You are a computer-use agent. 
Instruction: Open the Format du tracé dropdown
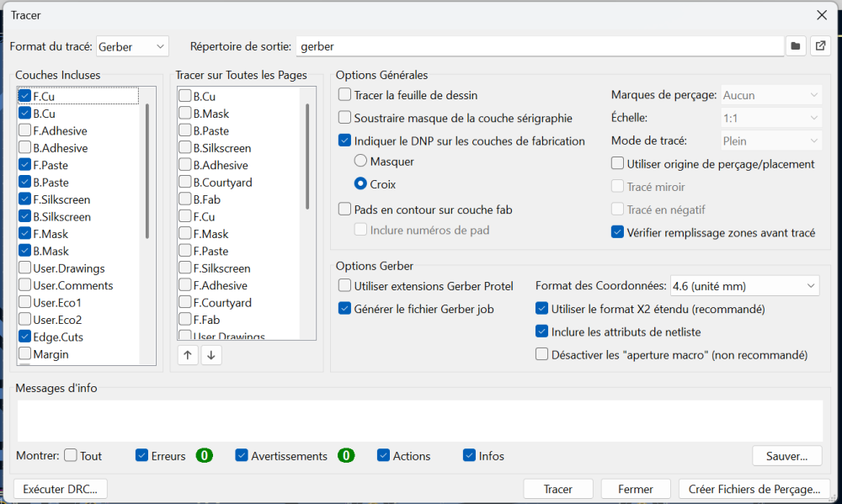pyautogui.click(x=133, y=46)
